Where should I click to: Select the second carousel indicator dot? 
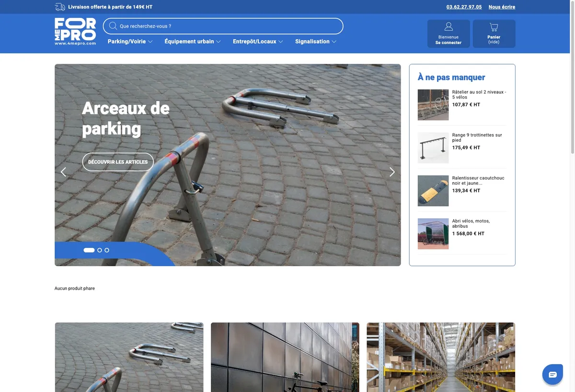(100, 250)
